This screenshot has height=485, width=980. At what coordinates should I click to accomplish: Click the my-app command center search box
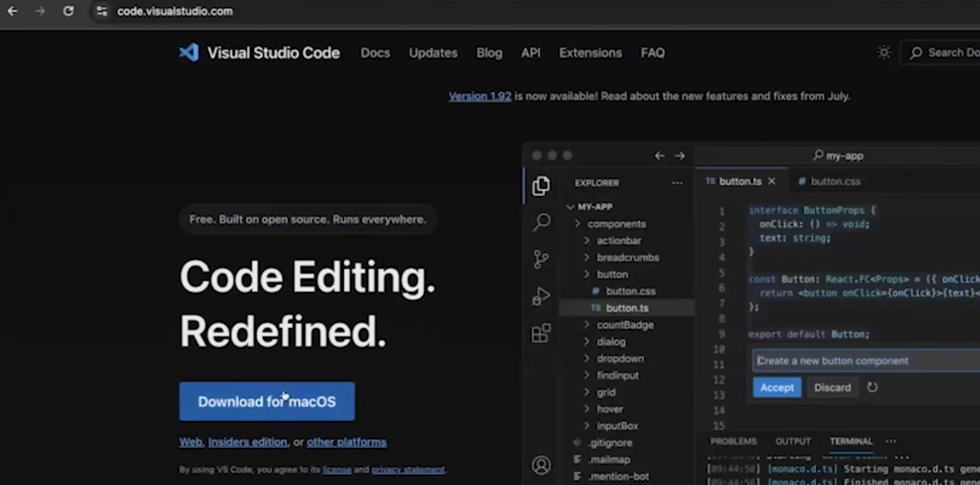837,156
